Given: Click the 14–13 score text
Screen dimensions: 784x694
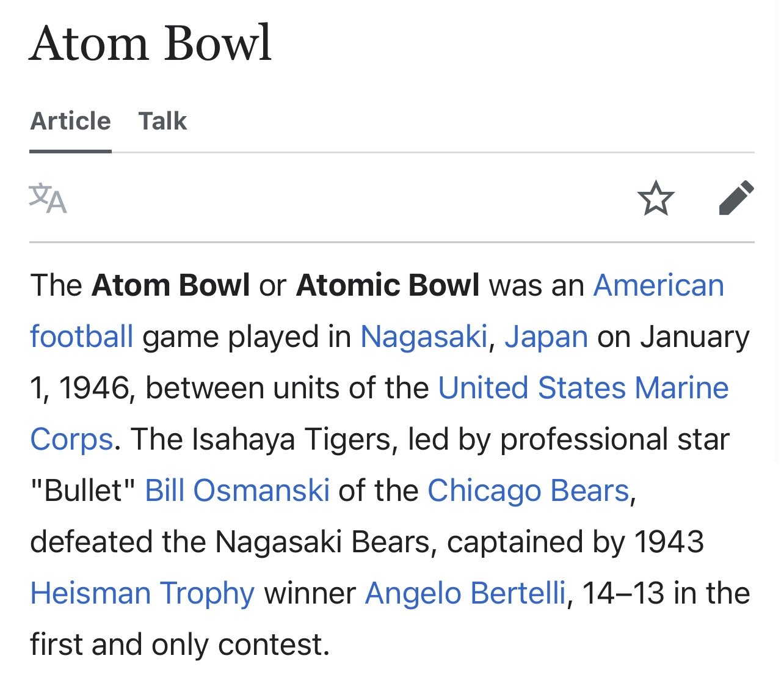Looking at the screenshot, I should click(623, 593).
